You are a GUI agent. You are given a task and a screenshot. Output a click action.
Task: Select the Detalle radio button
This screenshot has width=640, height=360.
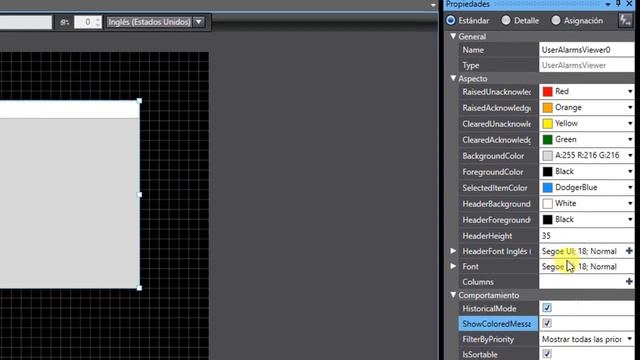click(506, 20)
